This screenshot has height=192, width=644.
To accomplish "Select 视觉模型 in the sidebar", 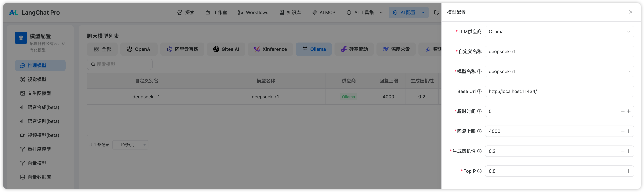I will pos(37,80).
